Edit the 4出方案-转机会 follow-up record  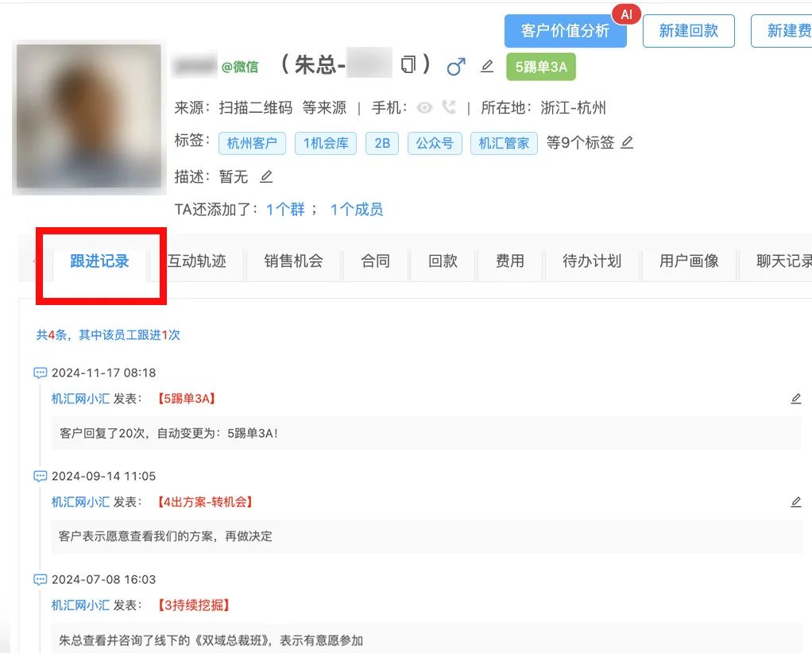point(796,502)
